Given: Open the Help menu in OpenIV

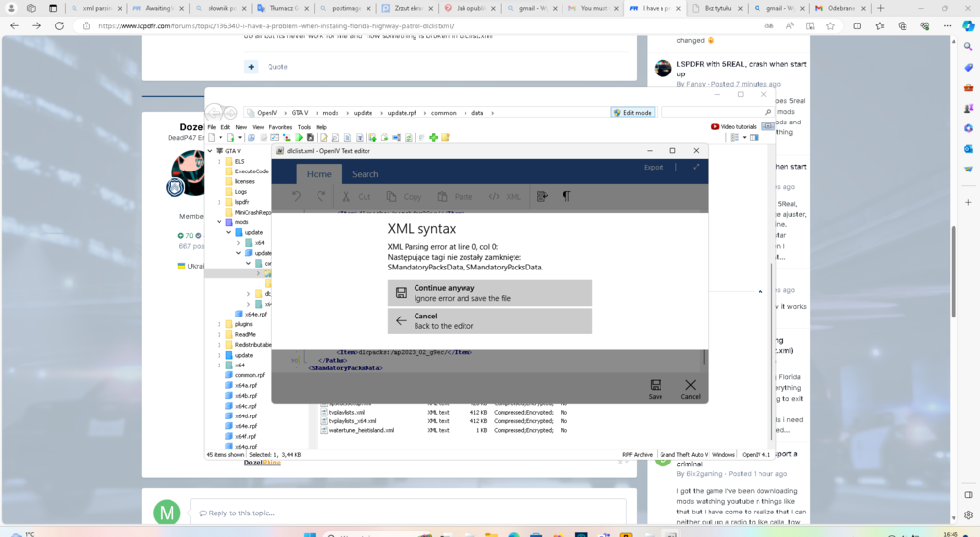Looking at the screenshot, I should [321, 127].
